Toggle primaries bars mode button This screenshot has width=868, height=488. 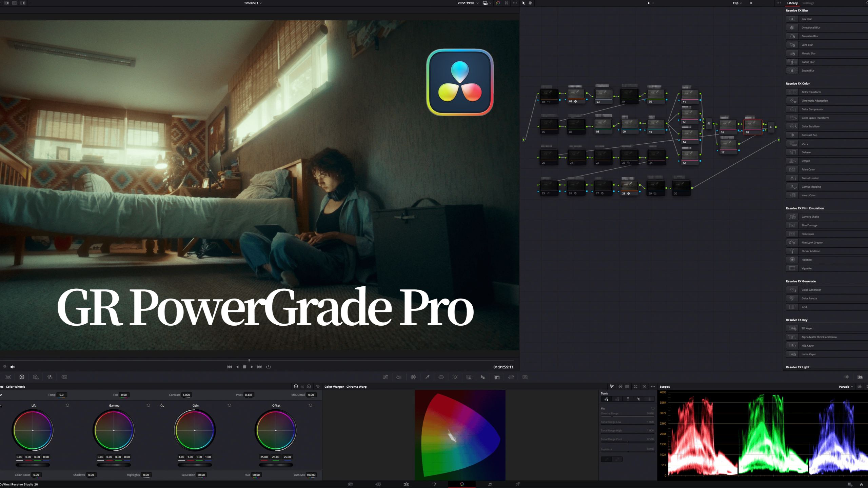(302, 386)
